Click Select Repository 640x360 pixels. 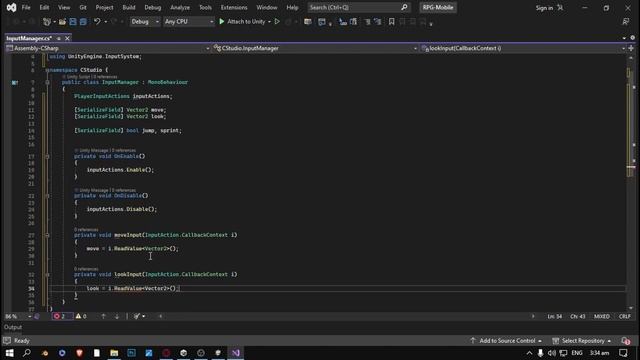click(x=582, y=341)
